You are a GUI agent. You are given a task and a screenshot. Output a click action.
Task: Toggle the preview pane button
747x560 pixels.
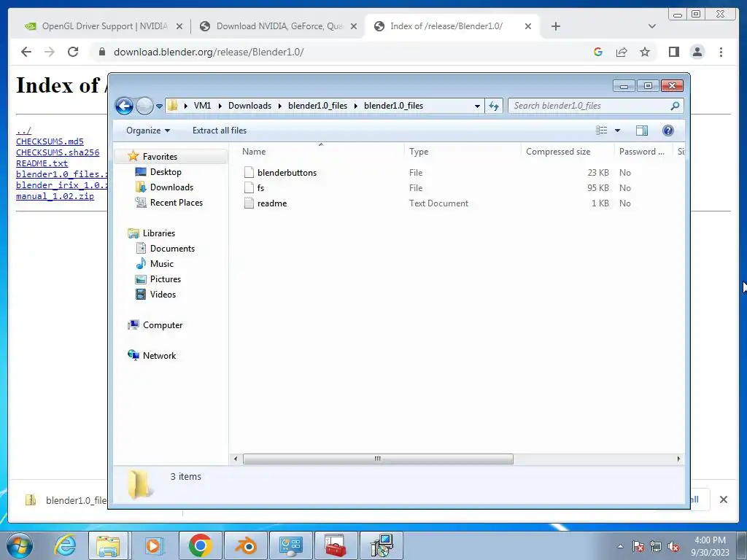click(x=642, y=131)
